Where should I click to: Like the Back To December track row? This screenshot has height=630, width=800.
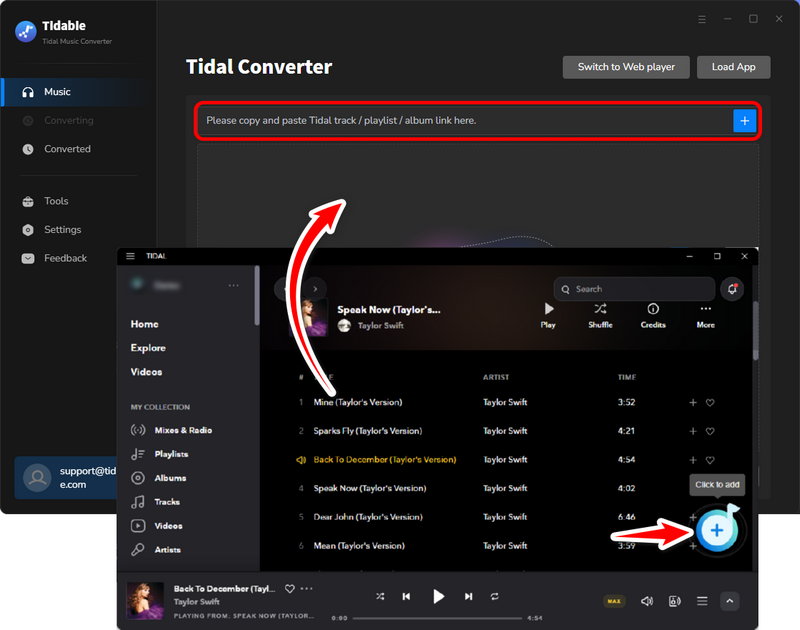[710, 460]
